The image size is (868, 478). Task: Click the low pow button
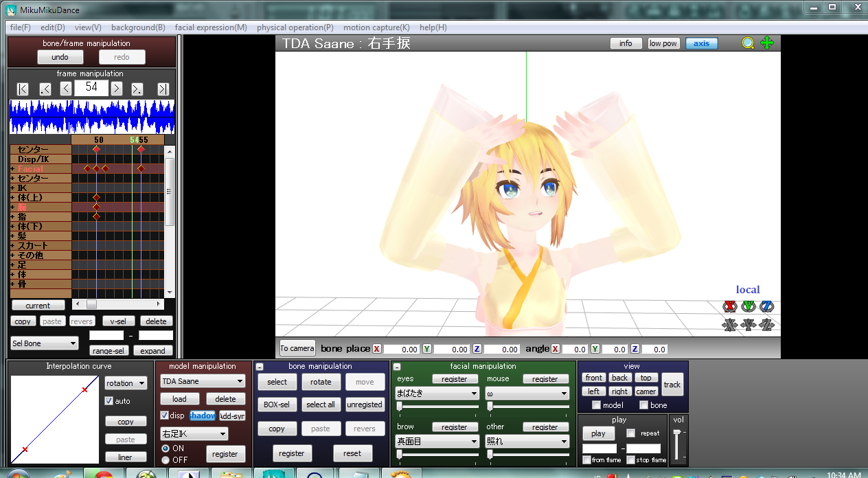[x=663, y=43]
